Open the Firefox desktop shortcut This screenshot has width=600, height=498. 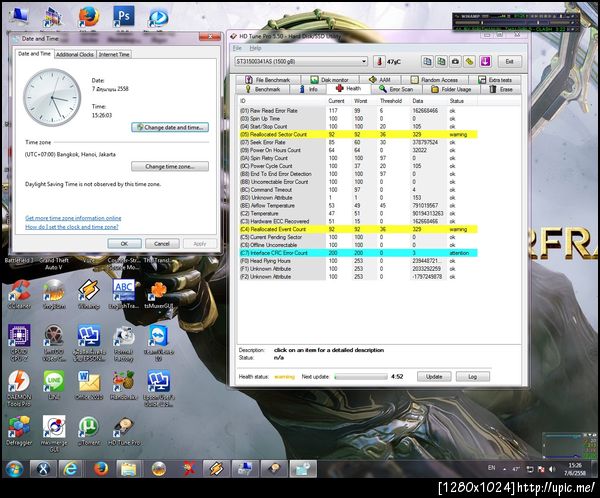pyautogui.click(x=89, y=17)
